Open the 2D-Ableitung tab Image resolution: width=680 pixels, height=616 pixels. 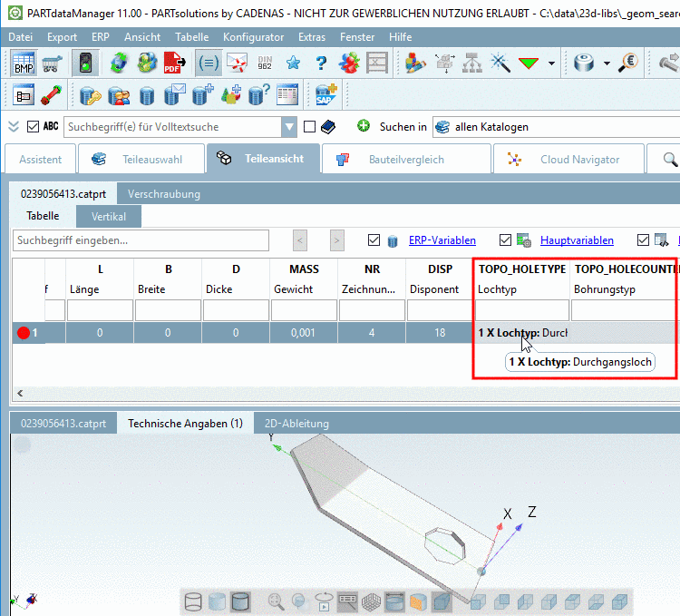[296, 424]
